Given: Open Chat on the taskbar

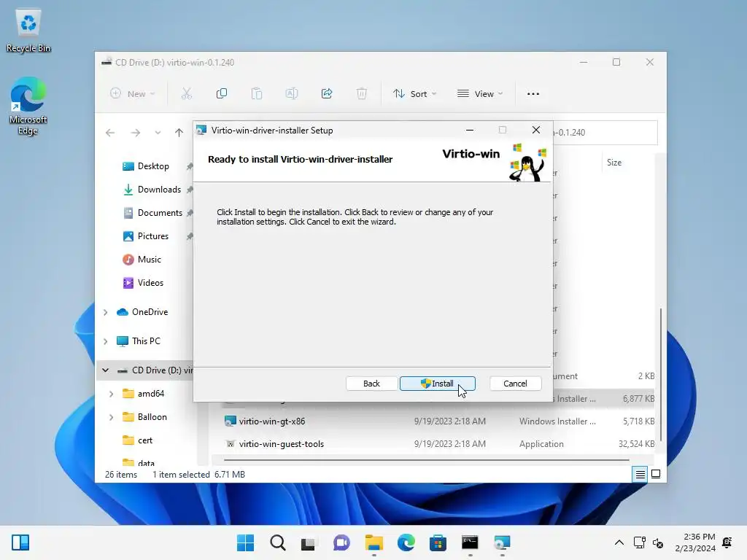Looking at the screenshot, I should (x=341, y=542).
